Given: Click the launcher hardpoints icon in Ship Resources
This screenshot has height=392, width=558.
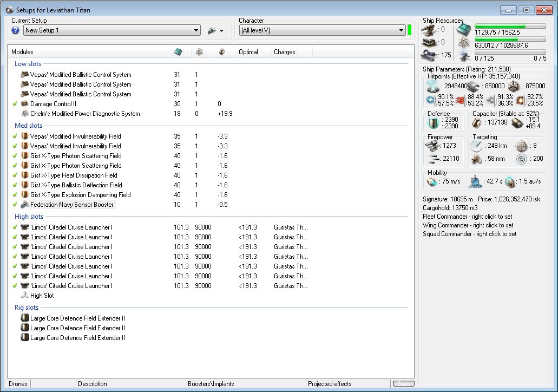Looking at the screenshot, I should [x=429, y=43].
